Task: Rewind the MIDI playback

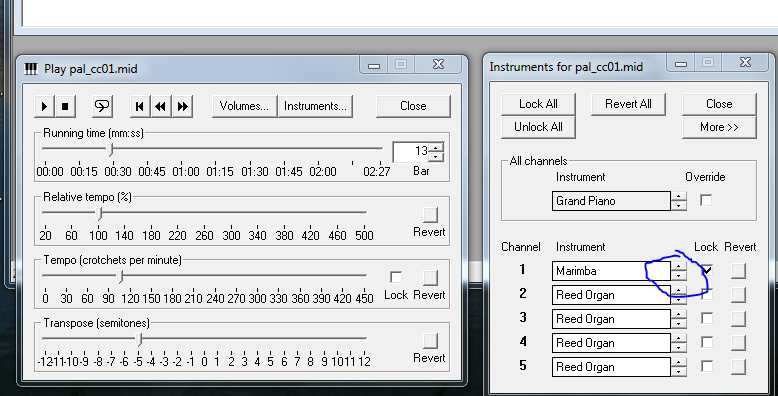Action: pos(161,106)
